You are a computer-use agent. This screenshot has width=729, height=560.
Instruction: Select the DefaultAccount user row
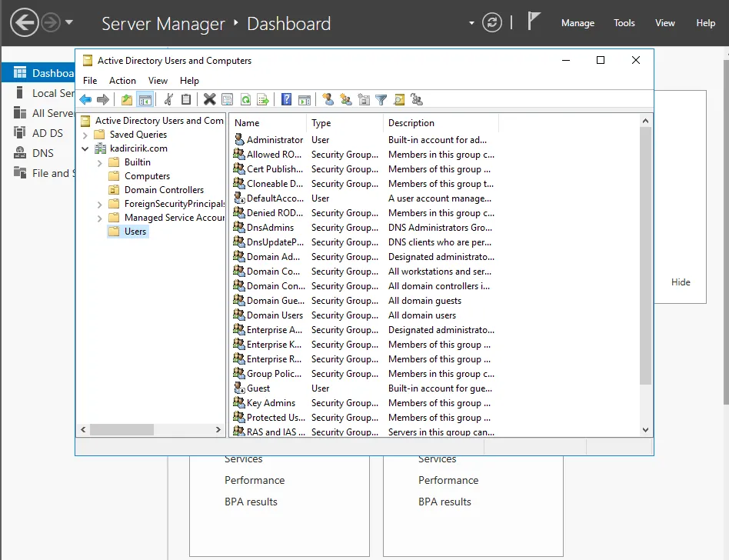click(x=364, y=198)
